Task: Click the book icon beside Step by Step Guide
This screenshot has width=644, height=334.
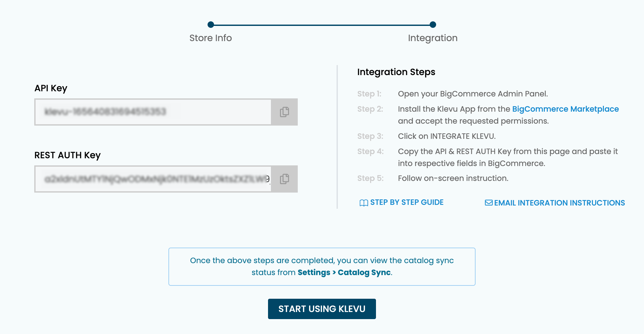Action: coord(364,203)
